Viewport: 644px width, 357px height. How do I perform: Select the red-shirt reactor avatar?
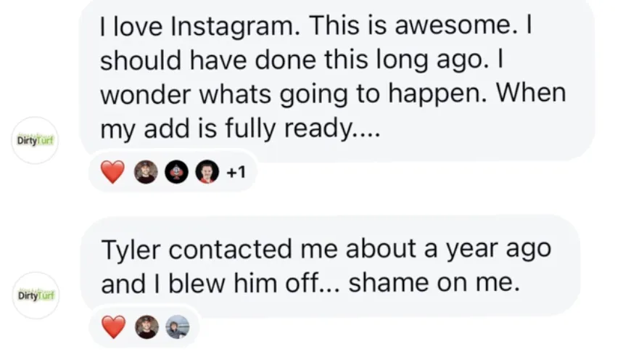tap(207, 172)
